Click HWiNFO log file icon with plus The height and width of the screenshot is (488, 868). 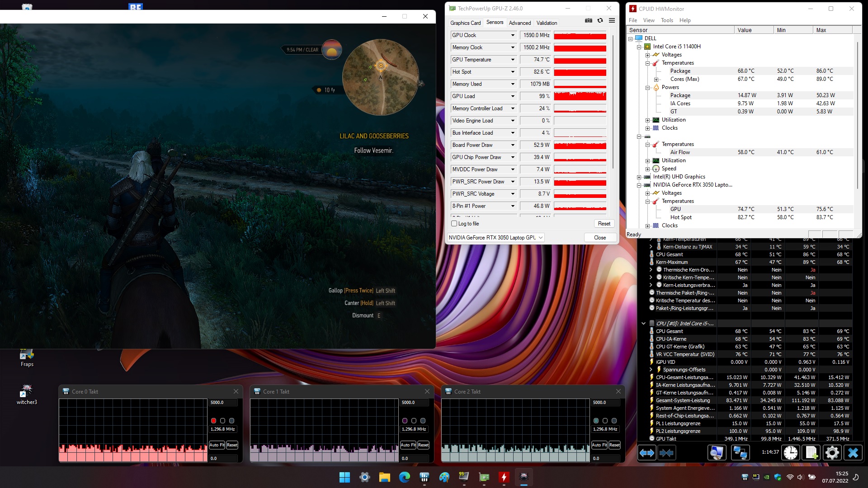[811, 452]
